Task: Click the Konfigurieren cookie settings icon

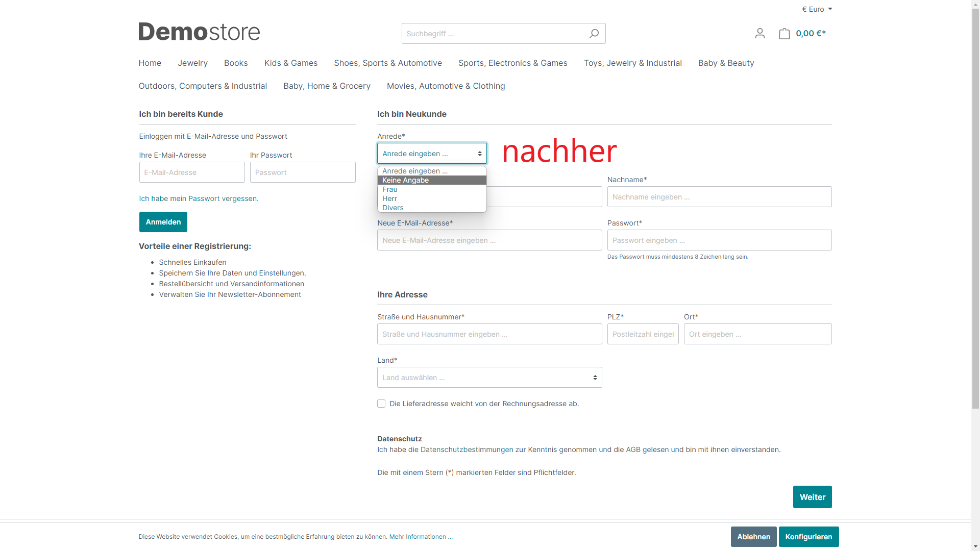Action: (x=808, y=536)
